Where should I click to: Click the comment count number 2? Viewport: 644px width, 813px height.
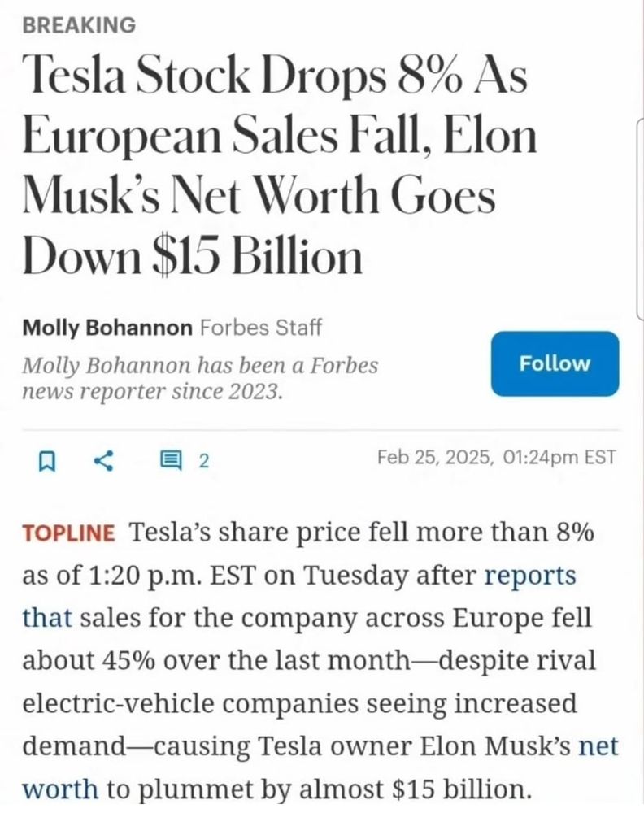pos(204,460)
